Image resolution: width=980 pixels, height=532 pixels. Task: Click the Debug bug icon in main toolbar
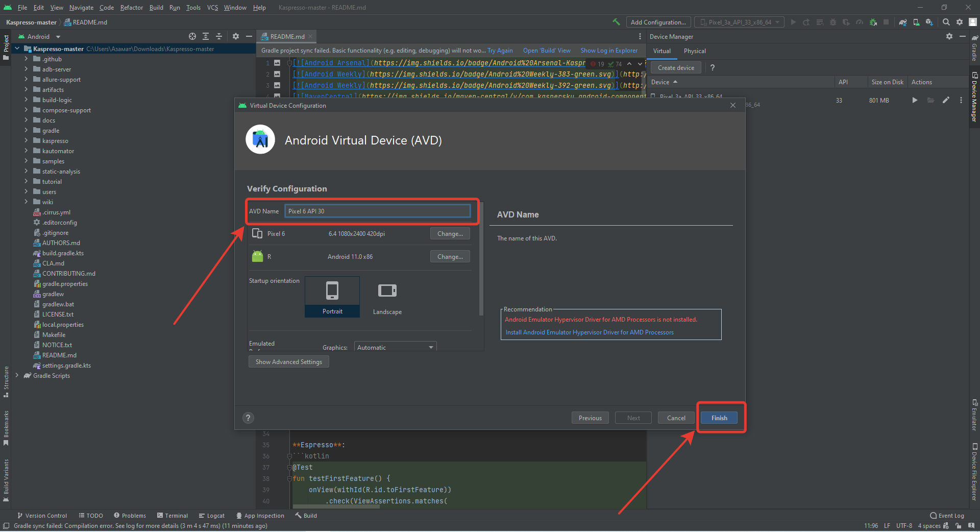pos(833,22)
